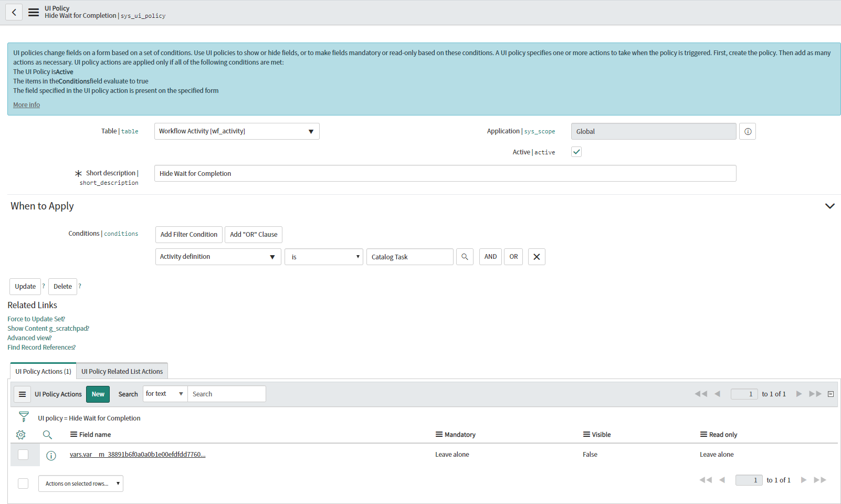Click the list Search text box
841x504 pixels.
[x=227, y=394]
